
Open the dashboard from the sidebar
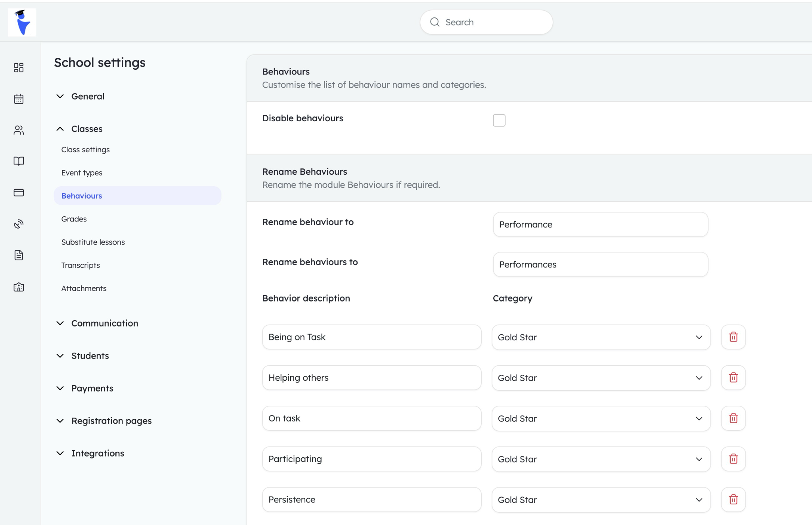coord(19,67)
